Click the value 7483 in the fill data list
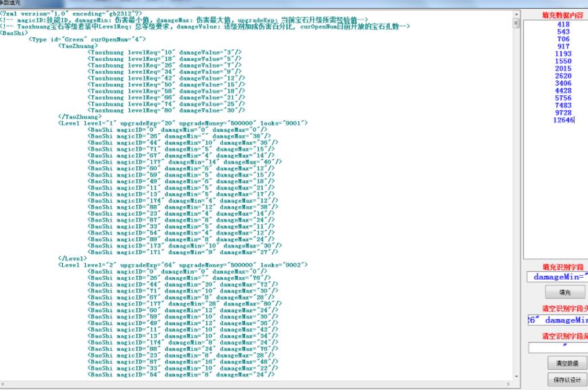This screenshot has width=588, height=390. coord(563,105)
